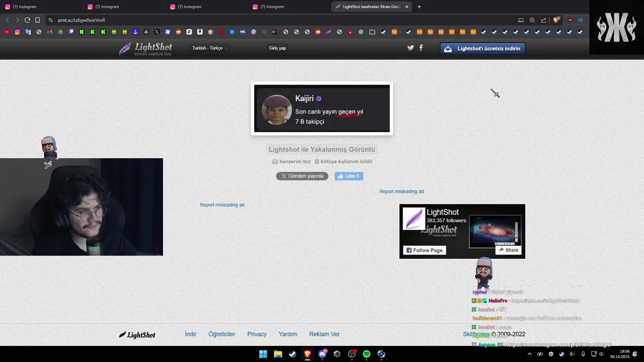
Task: Open the YouTube bookmark icon
Action: 7,32
